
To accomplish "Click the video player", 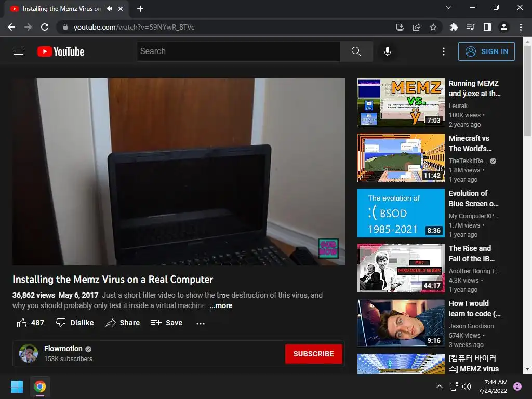I will pos(179,171).
